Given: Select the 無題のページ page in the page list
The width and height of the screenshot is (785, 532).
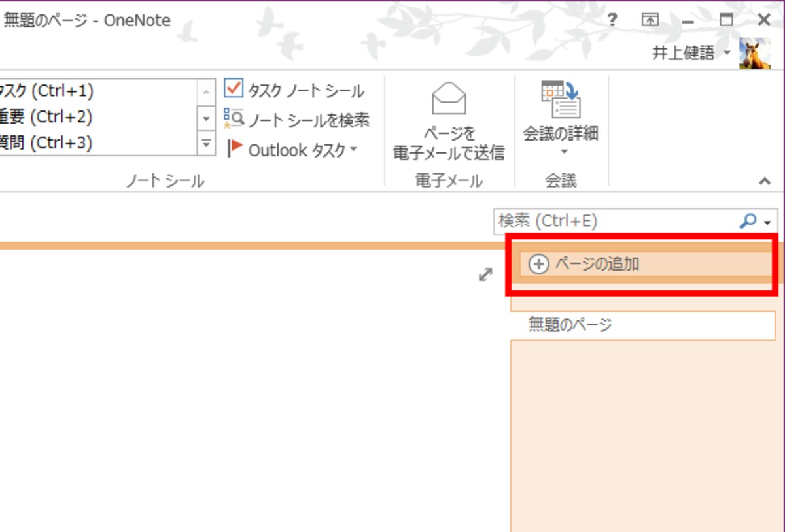Looking at the screenshot, I should click(x=644, y=325).
